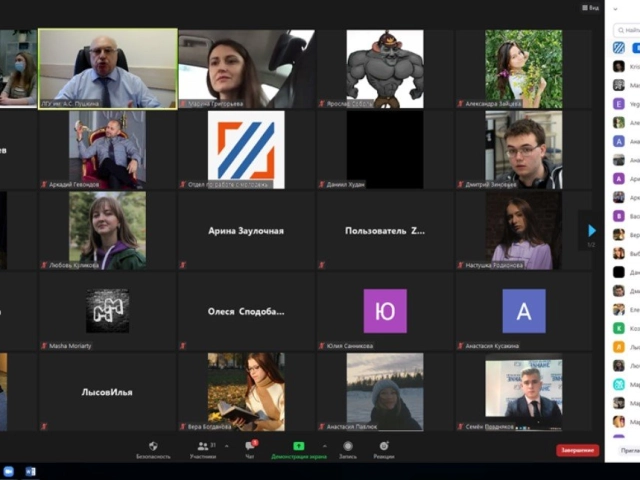Click the Пригласить invite button in participants panel
The height and width of the screenshot is (480, 640).
[629, 451]
